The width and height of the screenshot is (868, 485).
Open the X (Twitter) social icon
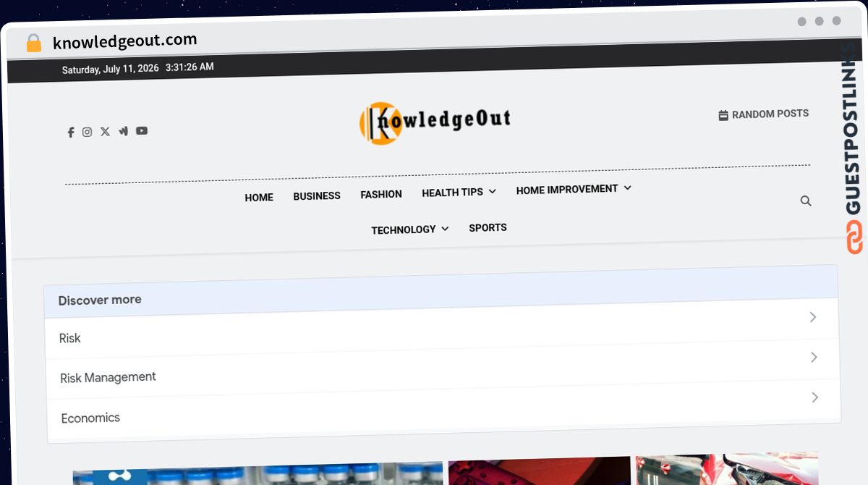coord(105,131)
